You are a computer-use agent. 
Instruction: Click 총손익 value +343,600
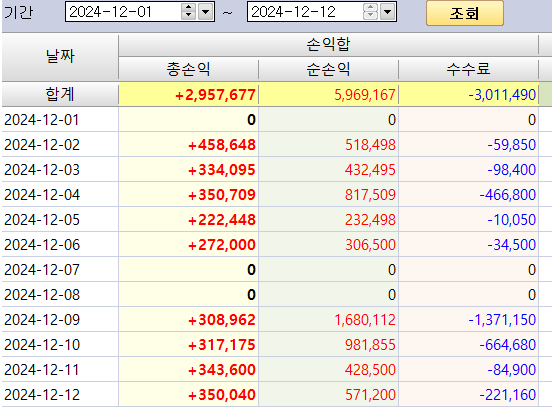tap(222, 370)
